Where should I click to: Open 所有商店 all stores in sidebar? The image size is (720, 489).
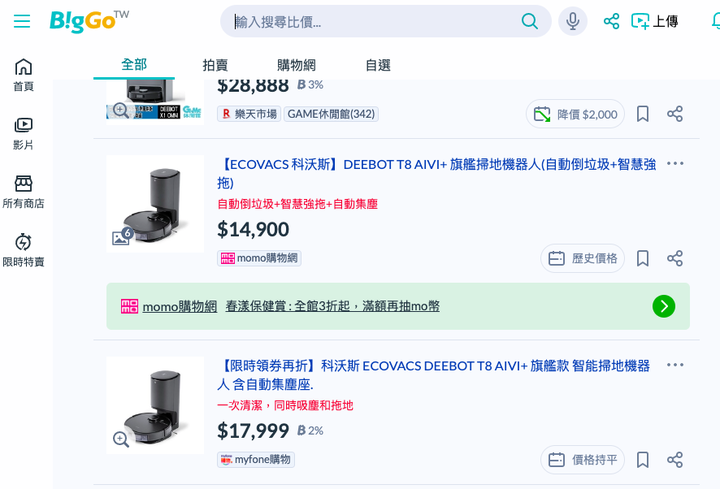(23, 192)
